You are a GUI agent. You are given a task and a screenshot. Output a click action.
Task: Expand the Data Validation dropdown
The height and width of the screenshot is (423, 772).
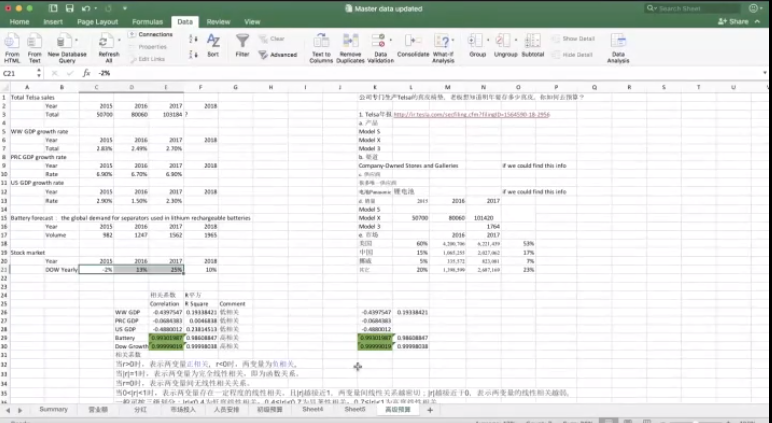[380, 58]
